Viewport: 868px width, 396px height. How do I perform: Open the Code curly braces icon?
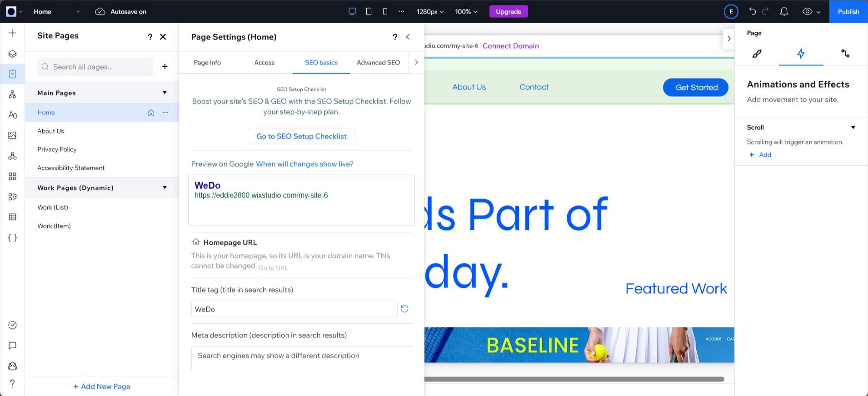(12, 238)
